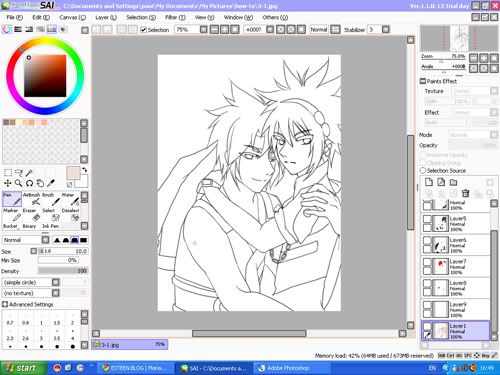The image size is (500, 375).
Task: Click the eyedropper color picker tool
Action: [51, 183]
